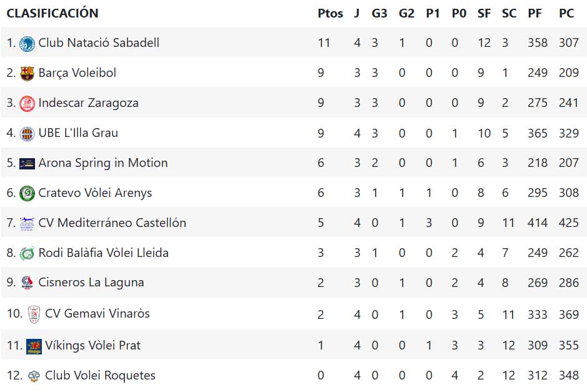Click the CLASIFICACIÓN table heading

pos(53,13)
